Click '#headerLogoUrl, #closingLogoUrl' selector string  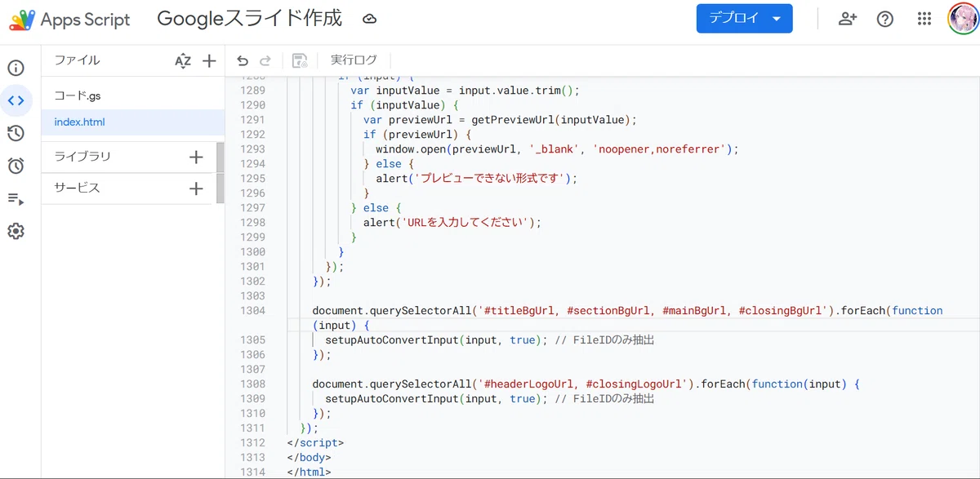click(x=586, y=384)
